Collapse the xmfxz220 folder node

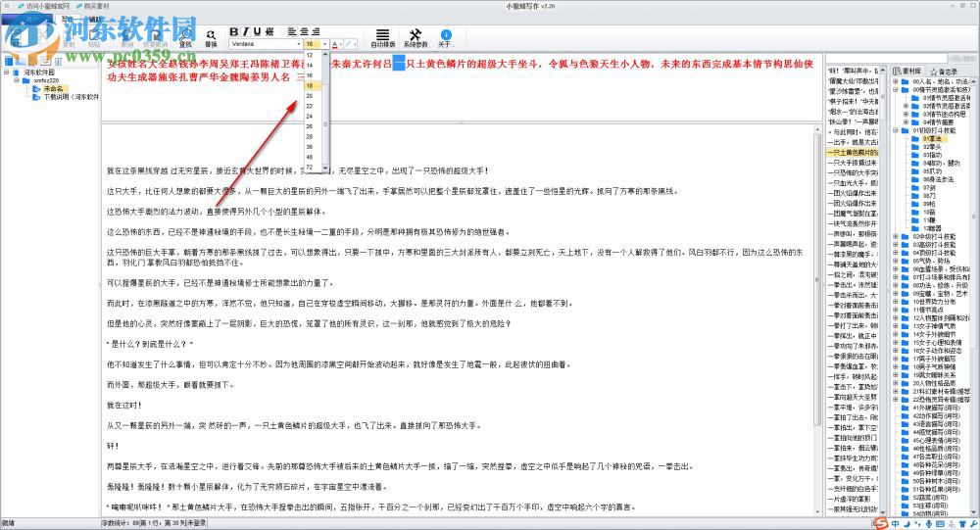[17, 80]
